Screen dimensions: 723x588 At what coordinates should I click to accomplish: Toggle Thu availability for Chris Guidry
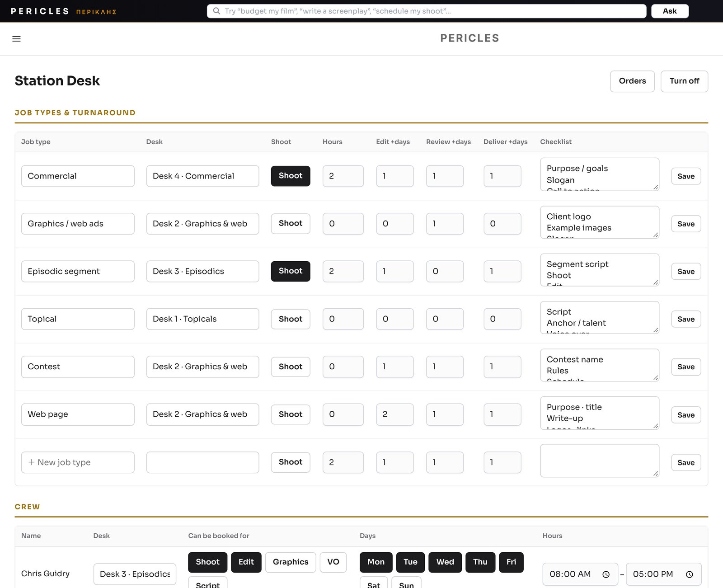(480, 562)
